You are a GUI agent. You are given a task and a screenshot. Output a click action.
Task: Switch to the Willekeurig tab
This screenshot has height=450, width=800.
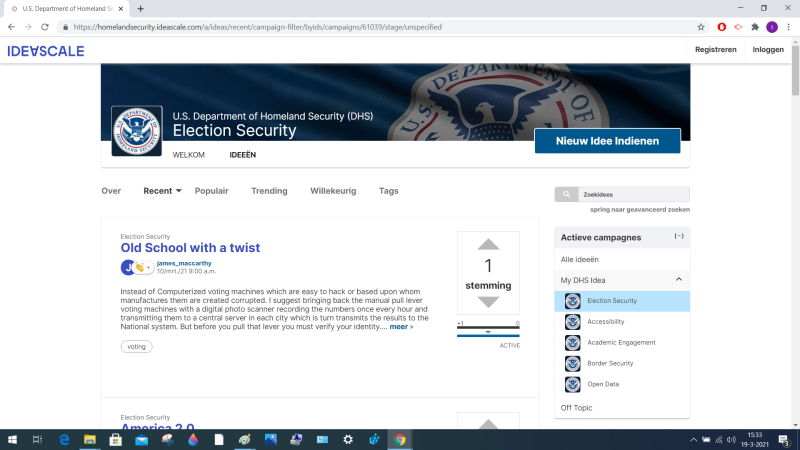pyautogui.click(x=333, y=191)
